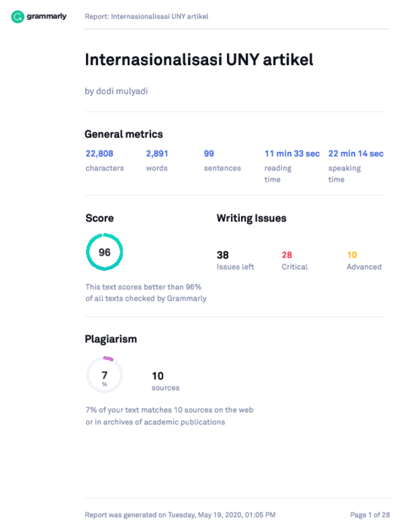Click the title 'Internasionalisasi UNY artikel'
411x532 pixels.
click(x=199, y=59)
